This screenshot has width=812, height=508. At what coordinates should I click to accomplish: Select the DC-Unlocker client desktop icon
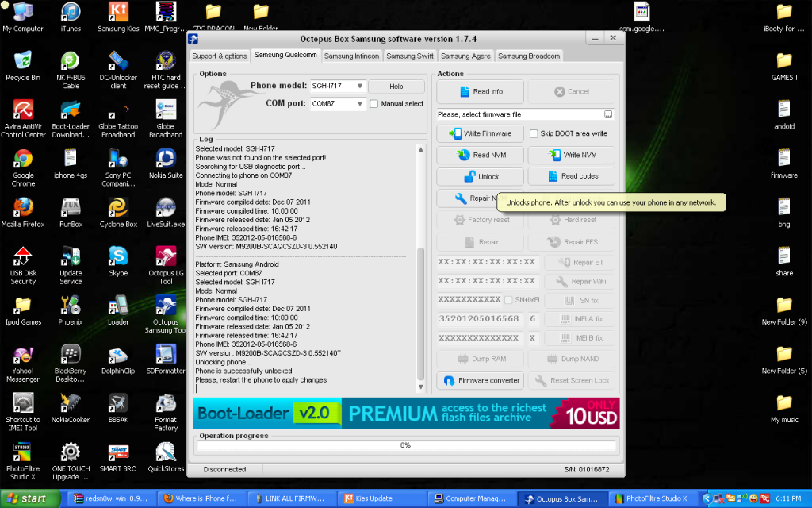119,70
